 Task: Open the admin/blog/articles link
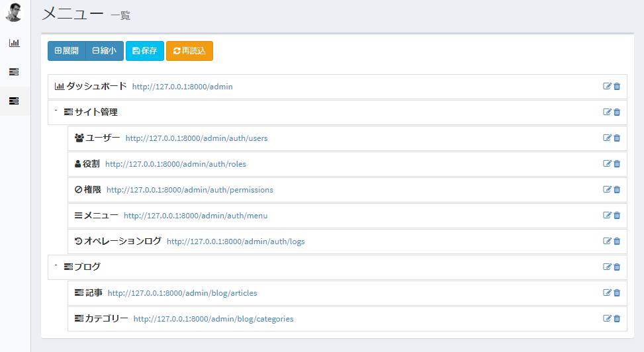click(182, 293)
